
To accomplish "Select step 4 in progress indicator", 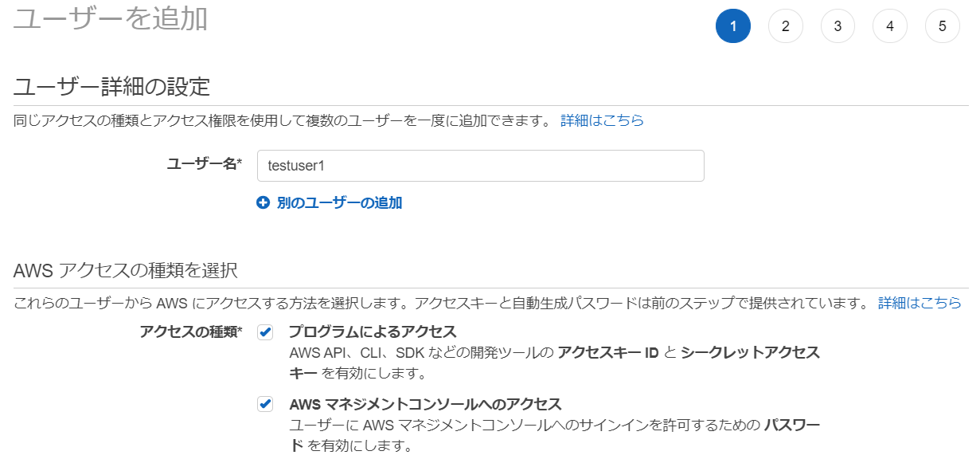I will click(889, 26).
